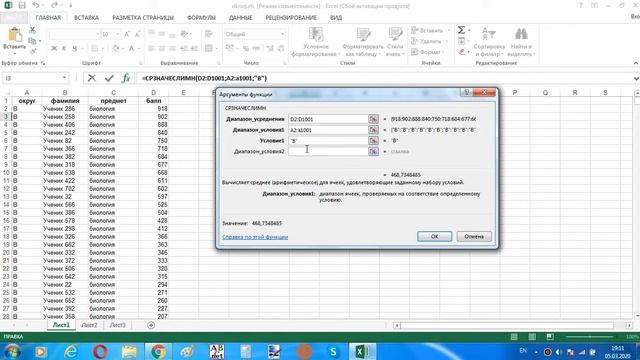This screenshot has width=640, height=360.
Task: Open the font name combo box
Action: [x=74, y=34]
